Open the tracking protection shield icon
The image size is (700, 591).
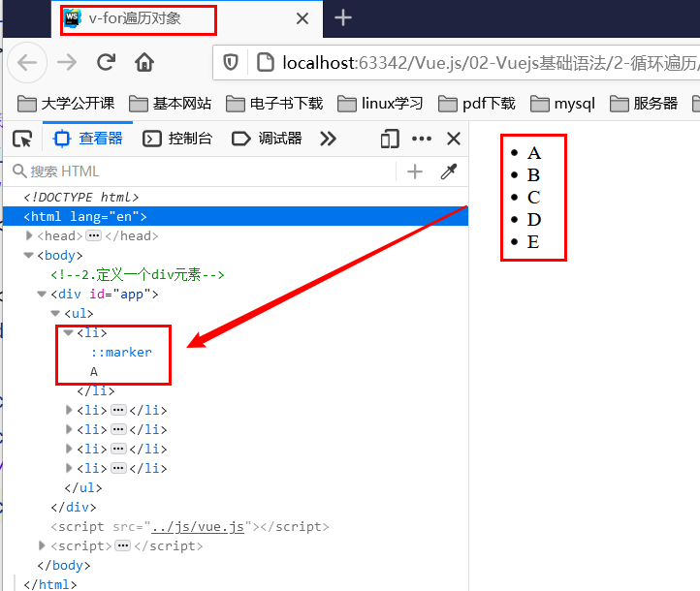click(x=231, y=62)
